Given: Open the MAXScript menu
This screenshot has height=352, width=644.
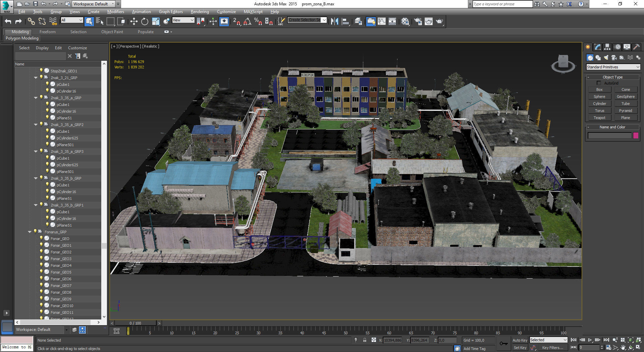Looking at the screenshot, I should [253, 12].
